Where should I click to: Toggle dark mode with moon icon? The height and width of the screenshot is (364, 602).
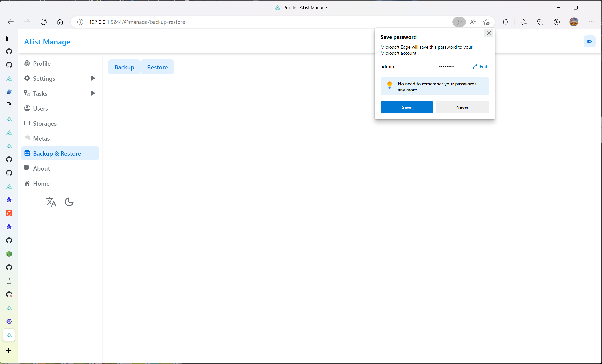point(69,202)
